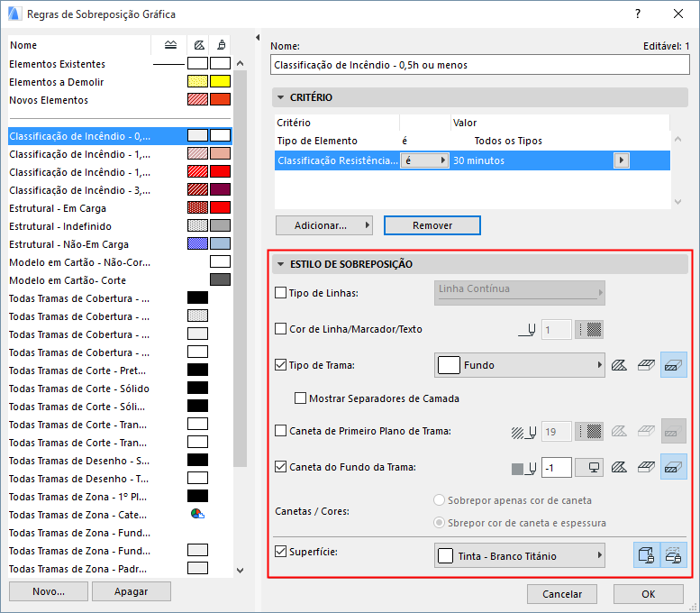Click the Cancelar button

click(x=562, y=594)
